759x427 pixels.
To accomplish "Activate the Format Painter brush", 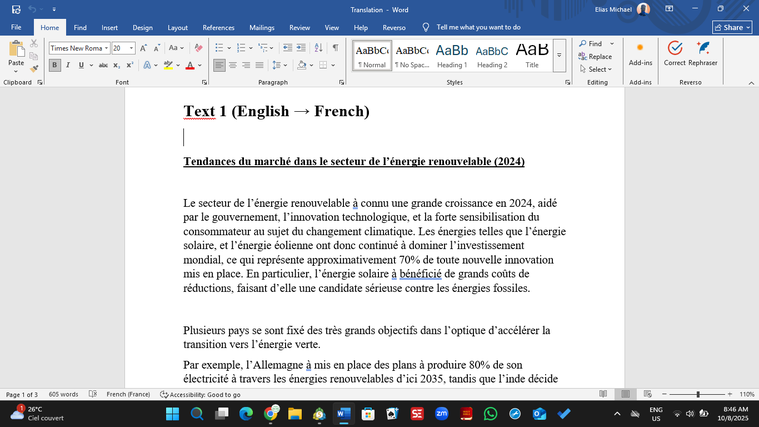I will (x=34, y=69).
